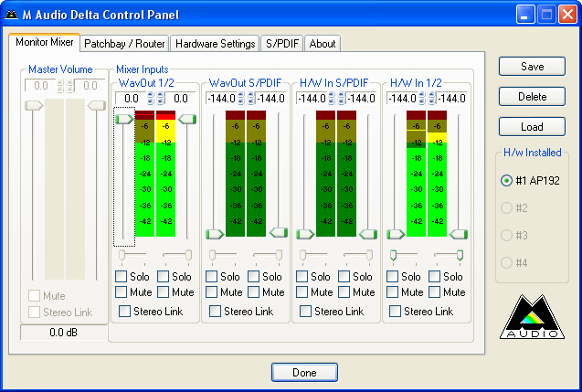Open the Hardware Settings tab
Viewport: 582px width, 392px height.
coord(215,44)
